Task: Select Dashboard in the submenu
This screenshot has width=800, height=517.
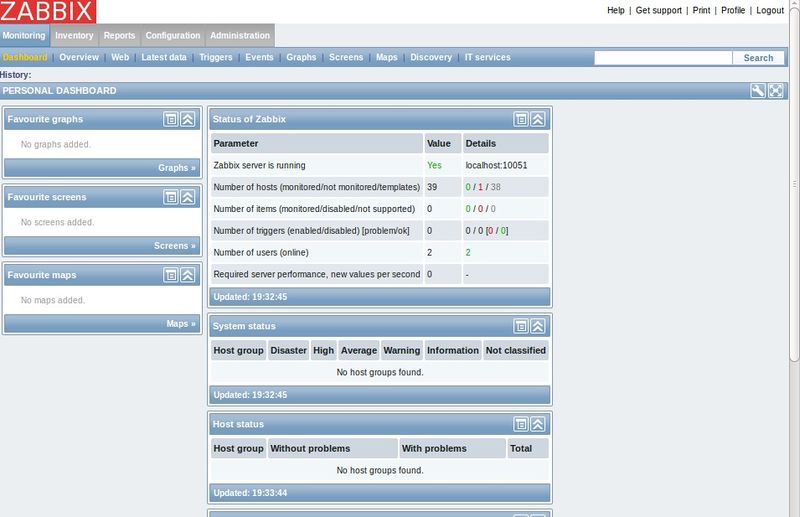Action: coord(24,57)
